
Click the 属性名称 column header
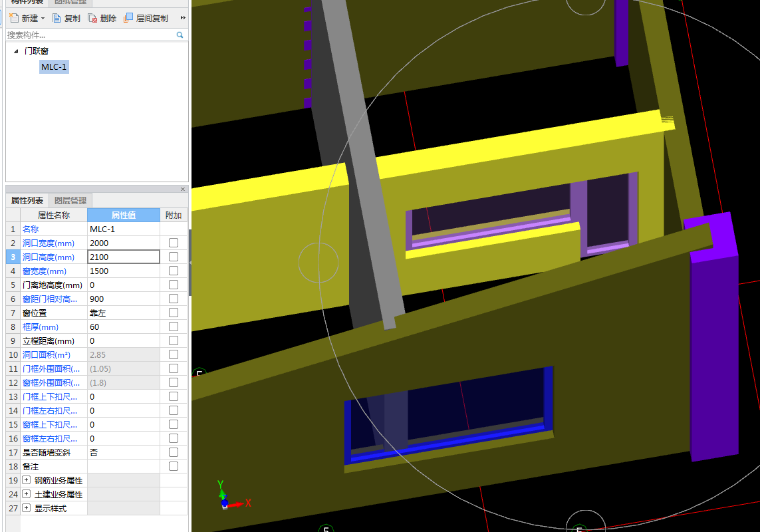point(54,215)
